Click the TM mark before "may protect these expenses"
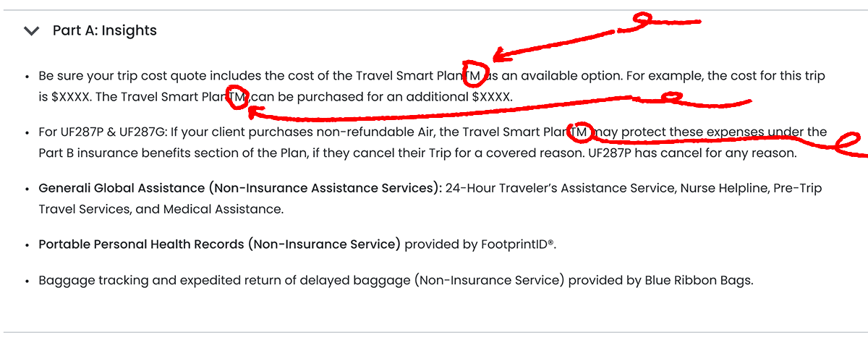The height and width of the screenshot is (345, 868). [579, 131]
